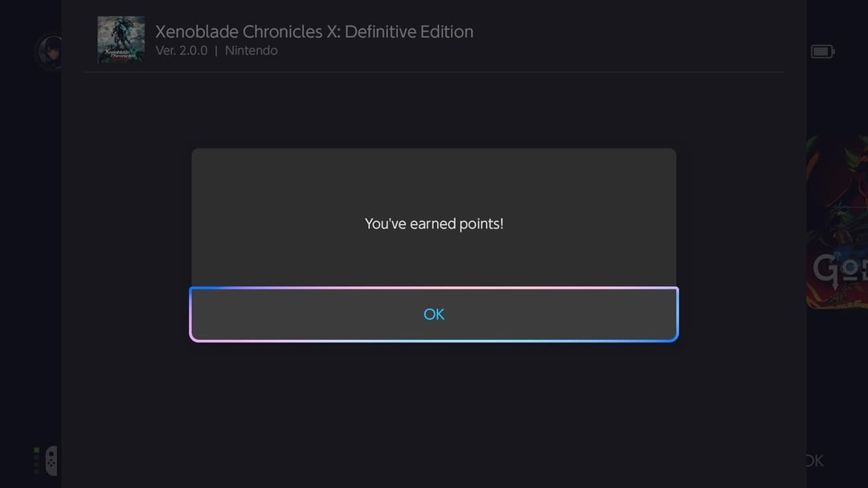Image resolution: width=868 pixels, height=488 pixels.
Task: Click the dimmed OK hint in the footer
Action: [x=814, y=461]
